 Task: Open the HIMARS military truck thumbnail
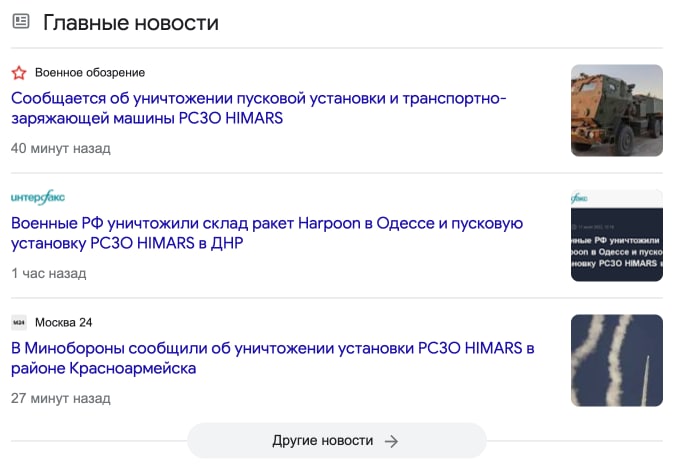[x=616, y=110]
